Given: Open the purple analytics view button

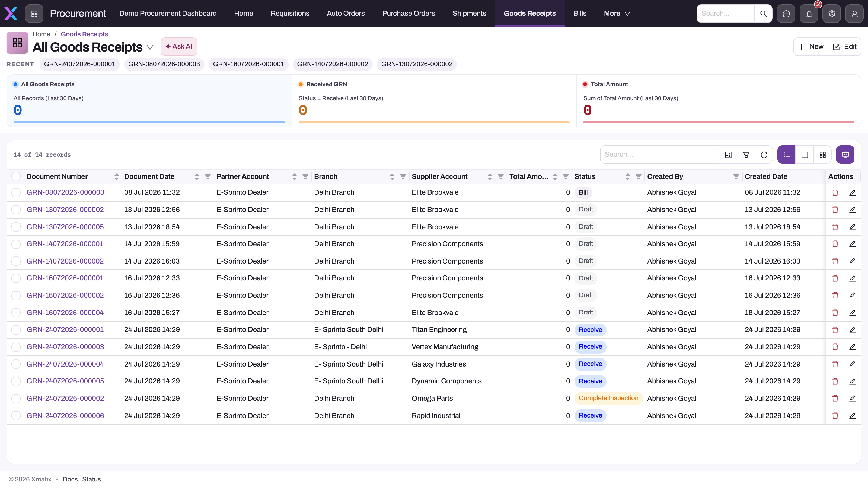Looking at the screenshot, I should (x=845, y=155).
